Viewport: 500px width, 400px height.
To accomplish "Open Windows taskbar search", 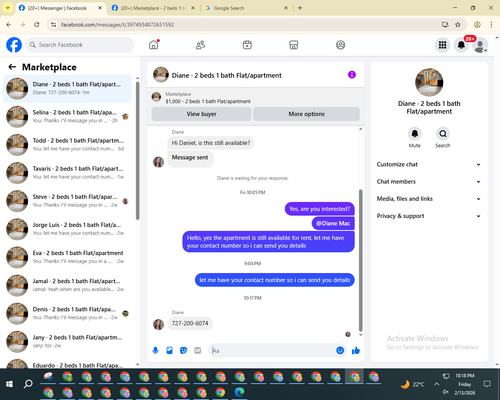I will click(28, 384).
